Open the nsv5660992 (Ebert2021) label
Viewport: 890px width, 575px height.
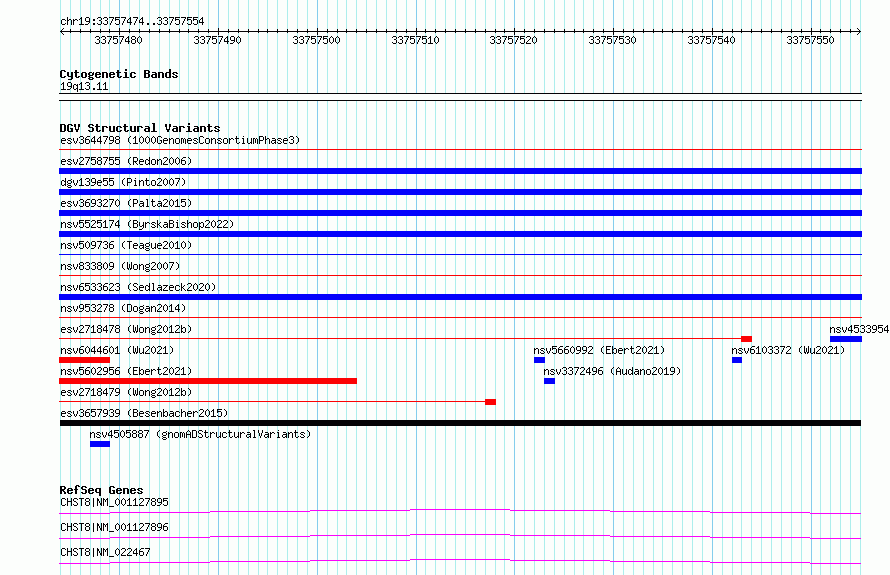coord(599,350)
